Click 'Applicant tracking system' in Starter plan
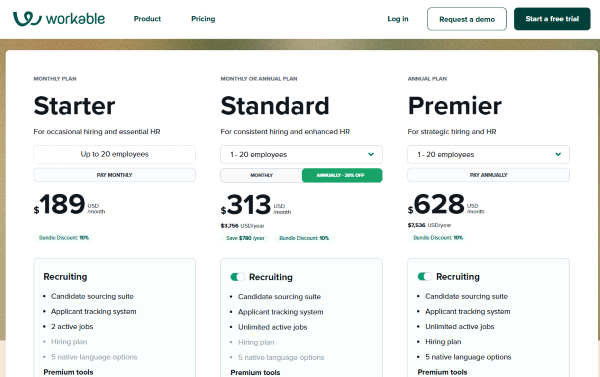Screen dimensions: 600x377 tap(94, 312)
